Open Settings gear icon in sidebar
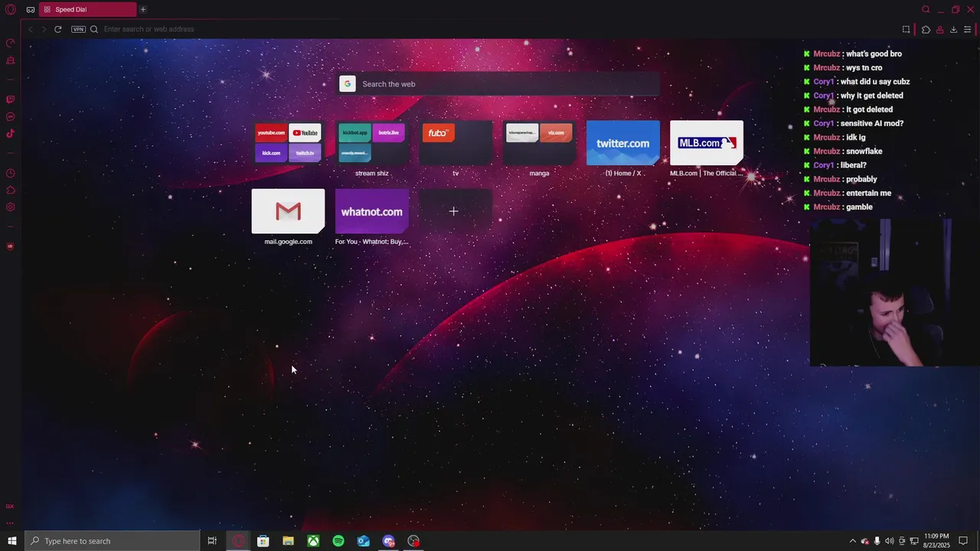Viewport: 980px width, 551px height. click(10, 207)
